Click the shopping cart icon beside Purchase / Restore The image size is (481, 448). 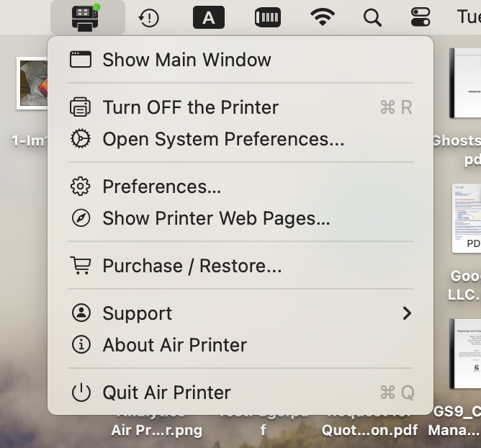click(81, 266)
